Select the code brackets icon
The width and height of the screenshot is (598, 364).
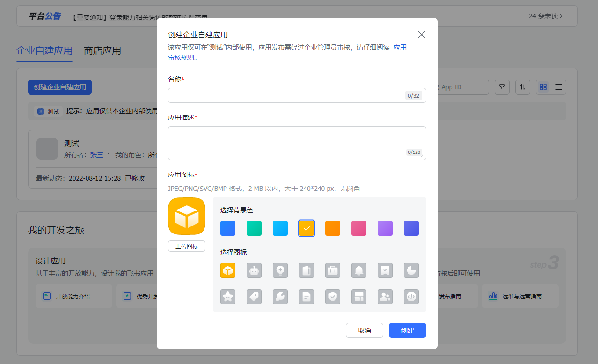(411, 297)
